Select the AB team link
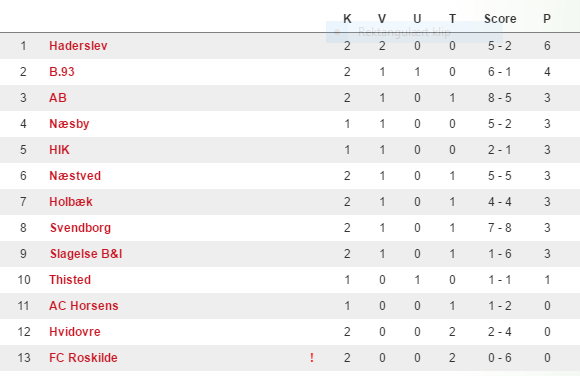 tap(58, 98)
